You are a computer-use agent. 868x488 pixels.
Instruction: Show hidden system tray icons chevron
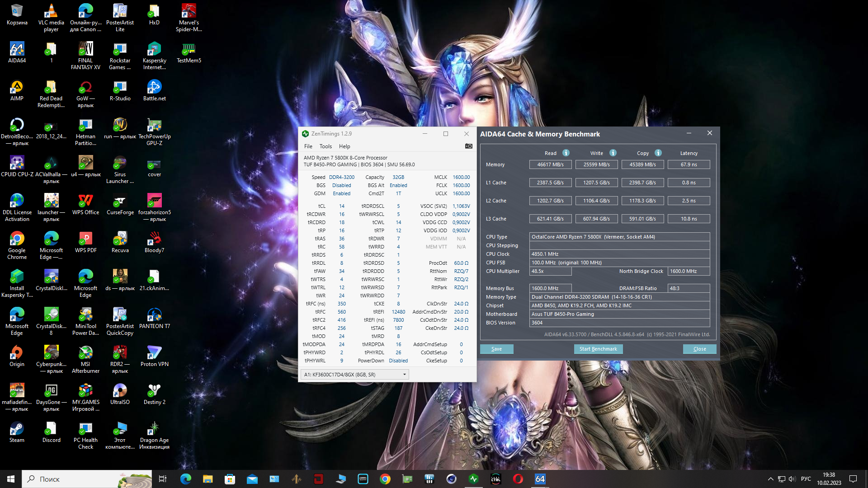770,479
